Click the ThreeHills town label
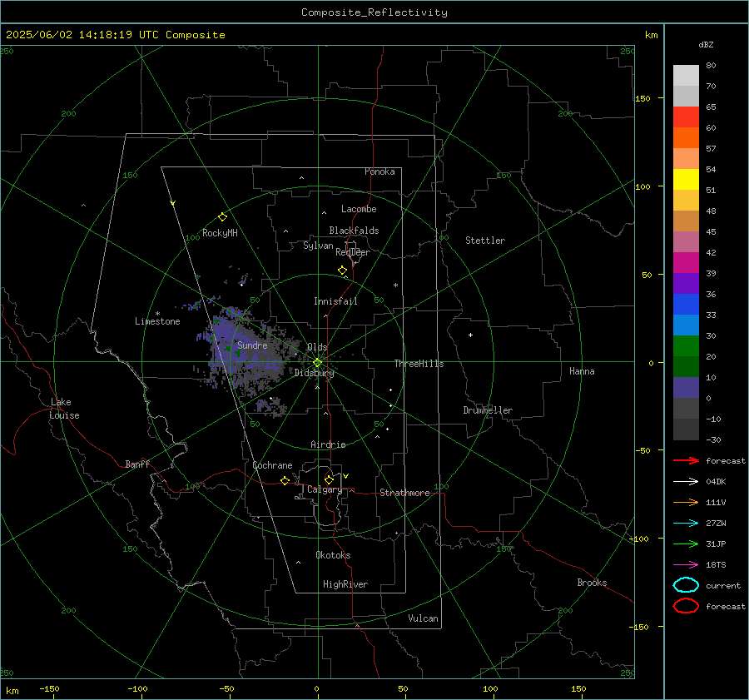 pyautogui.click(x=419, y=364)
